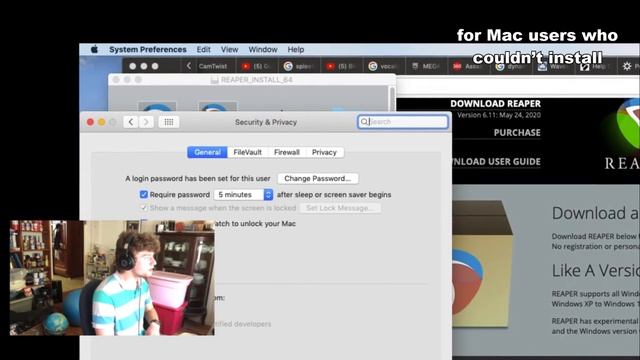Switch to the Firewall tab
Viewport: 640px width, 360px height.
[x=287, y=152]
